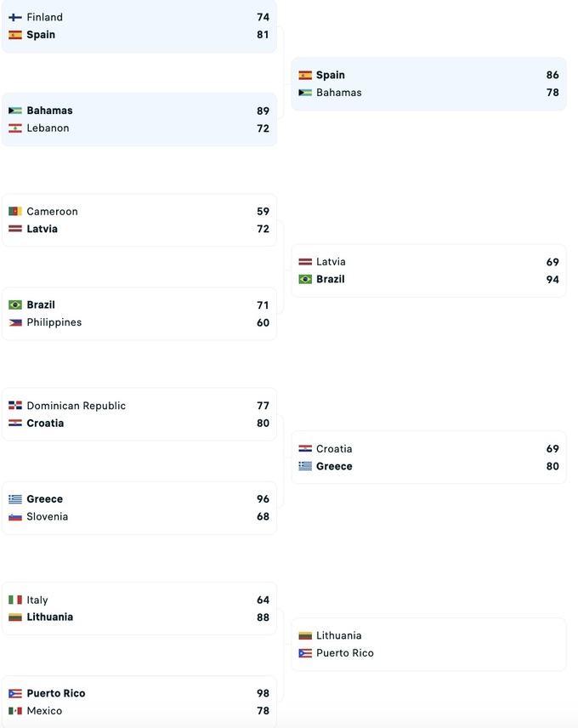Click Brazil's score of 94
Image resolution: width=578 pixels, height=728 pixels.
(x=552, y=280)
